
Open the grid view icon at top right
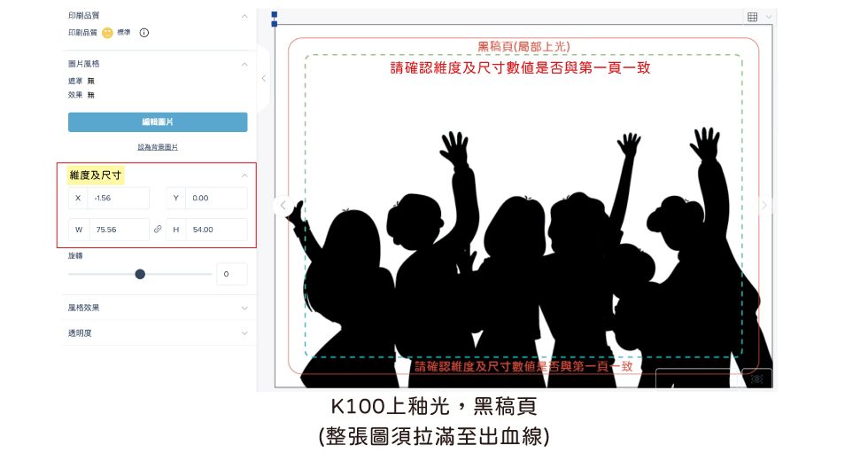coord(752,17)
